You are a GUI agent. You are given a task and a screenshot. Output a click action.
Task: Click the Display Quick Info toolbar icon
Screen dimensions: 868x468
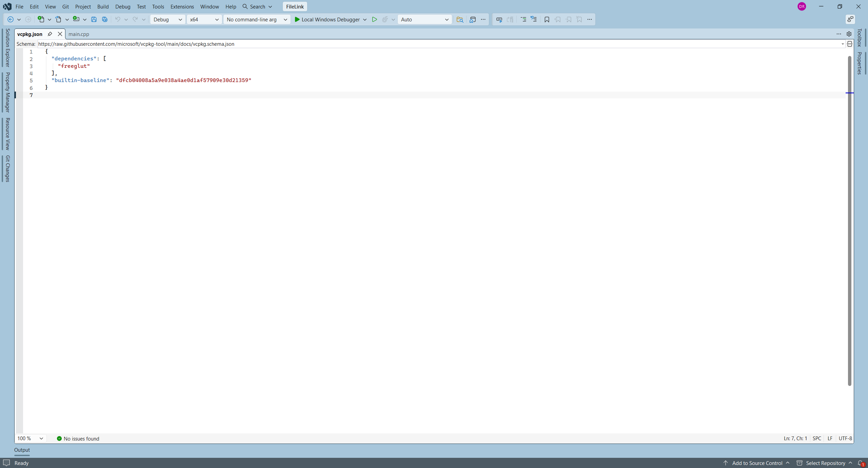(x=499, y=20)
